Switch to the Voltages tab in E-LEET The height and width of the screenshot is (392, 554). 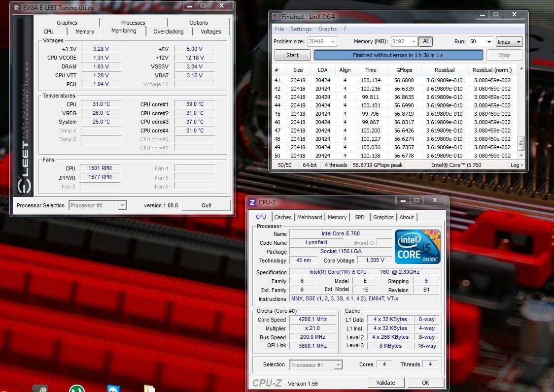tap(210, 32)
